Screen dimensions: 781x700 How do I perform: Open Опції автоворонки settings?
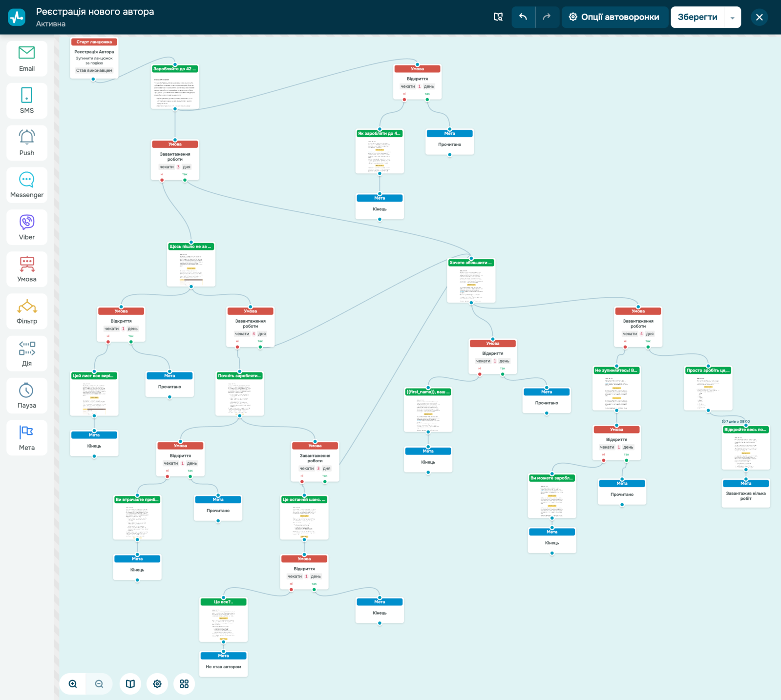(614, 17)
